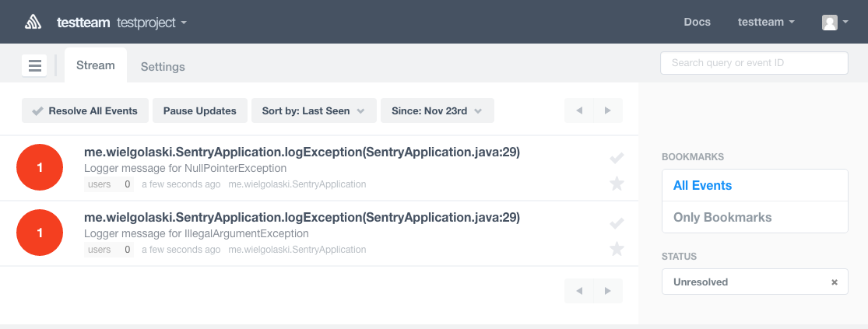Viewport: 868px width, 329px height.
Task: Go to next page using top arrow
Action: (x=608, y=110)
